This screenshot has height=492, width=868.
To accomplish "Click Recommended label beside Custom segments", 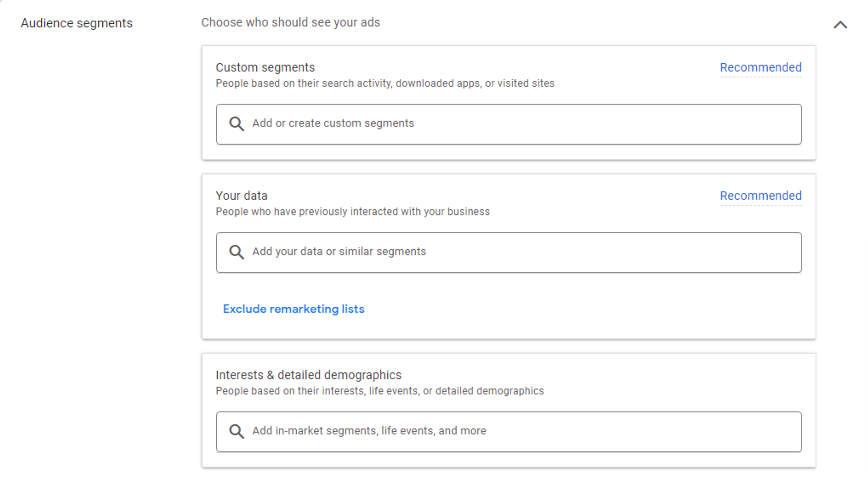I will pyautogui.click(x=761, y=67).
